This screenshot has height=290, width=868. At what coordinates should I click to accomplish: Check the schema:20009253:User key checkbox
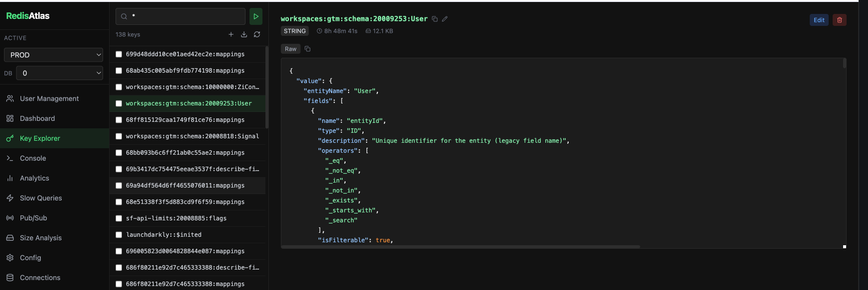click(x=119, y=103)
